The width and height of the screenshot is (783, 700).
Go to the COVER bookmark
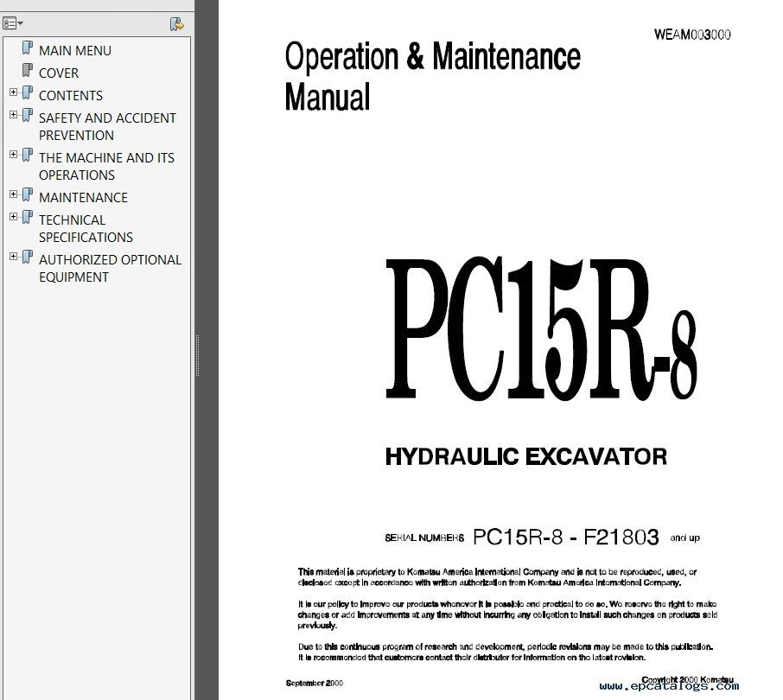[x=59, y=73]
